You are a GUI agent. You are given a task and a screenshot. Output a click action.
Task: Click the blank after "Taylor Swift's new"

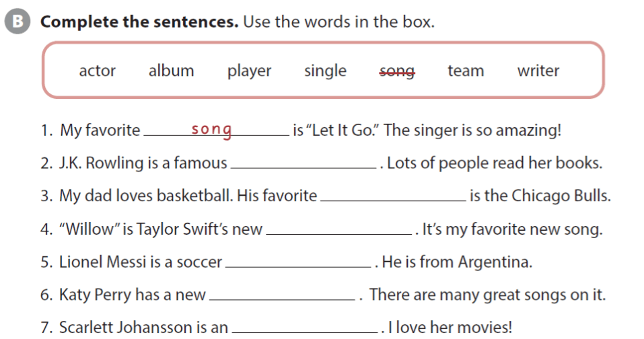(340, 229)
